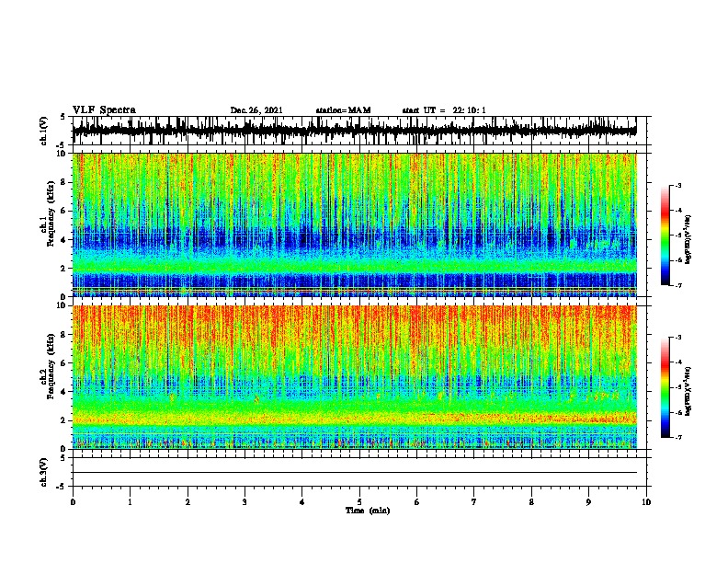The width and height of the screenshot is (728, 563).
Task: Click the "Time (min)" axis label
Action: click(368, 511)
